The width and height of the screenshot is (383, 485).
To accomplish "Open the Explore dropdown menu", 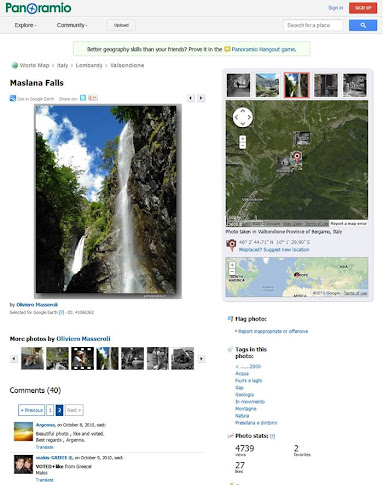I will [x=25, y=25].
